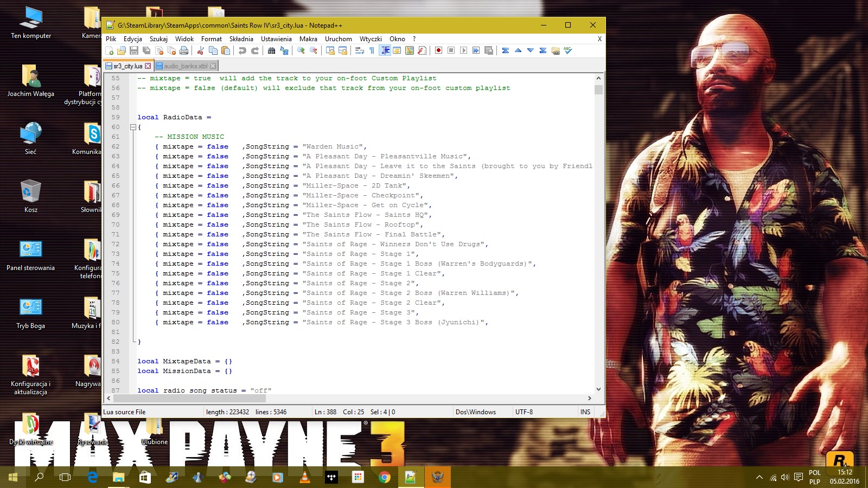Screen dimensions: 868x488
Task: Open Google Chrome from the taskbar
Action: (x=384, y=477)
